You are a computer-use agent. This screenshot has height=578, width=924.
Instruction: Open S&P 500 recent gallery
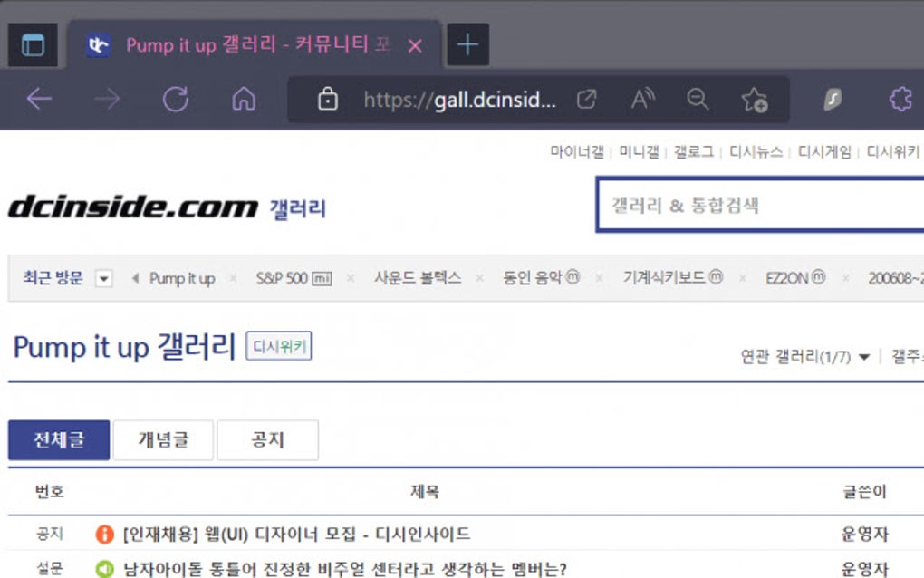294,278
